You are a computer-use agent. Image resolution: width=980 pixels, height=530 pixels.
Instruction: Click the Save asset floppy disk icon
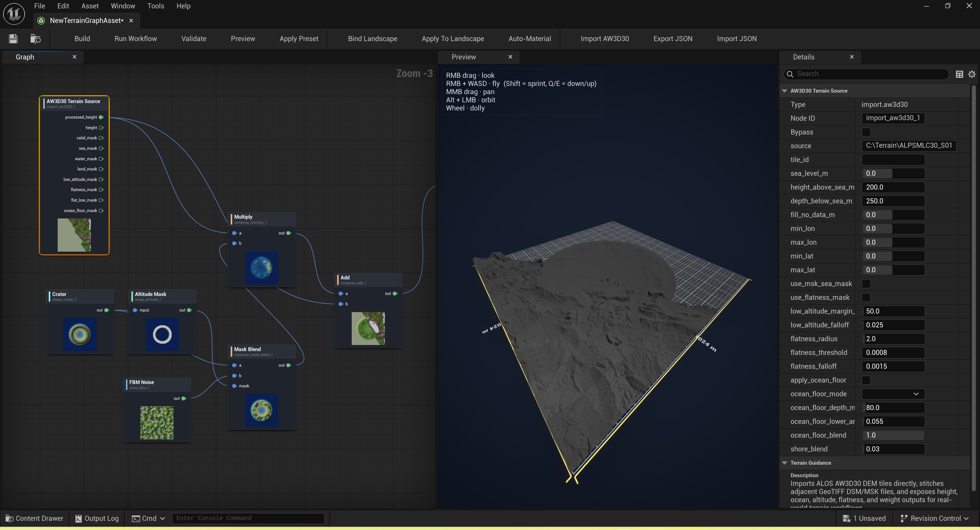(13, 39)
